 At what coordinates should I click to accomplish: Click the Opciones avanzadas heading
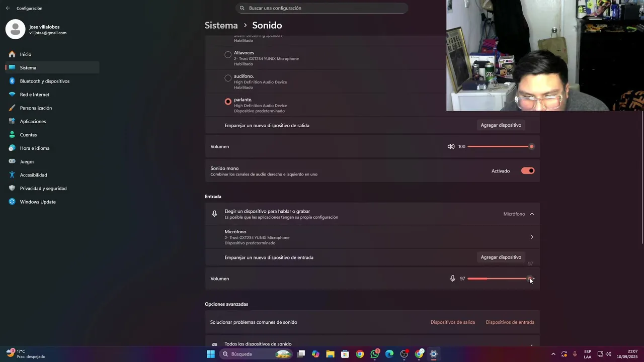click(226, 304)
